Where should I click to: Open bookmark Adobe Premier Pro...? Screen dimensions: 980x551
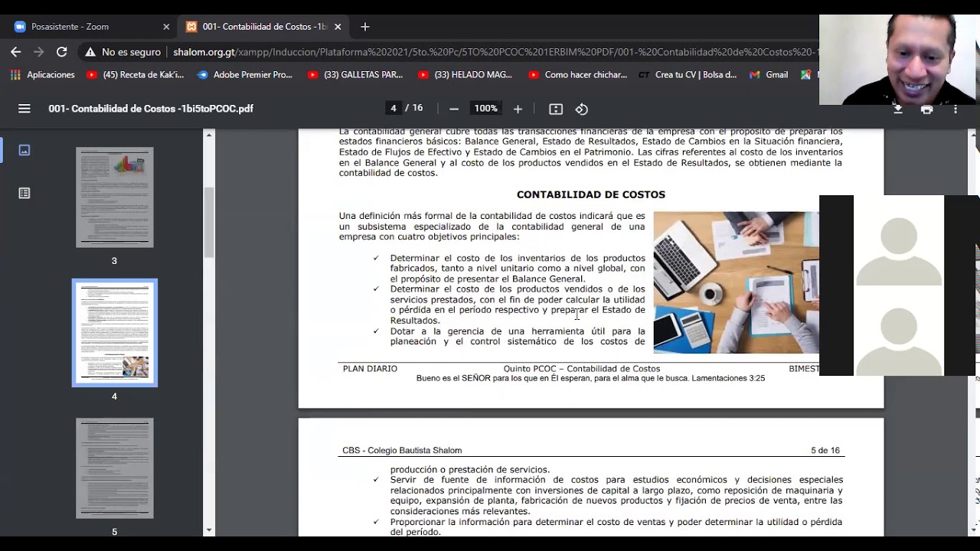(x=245, y=75)
